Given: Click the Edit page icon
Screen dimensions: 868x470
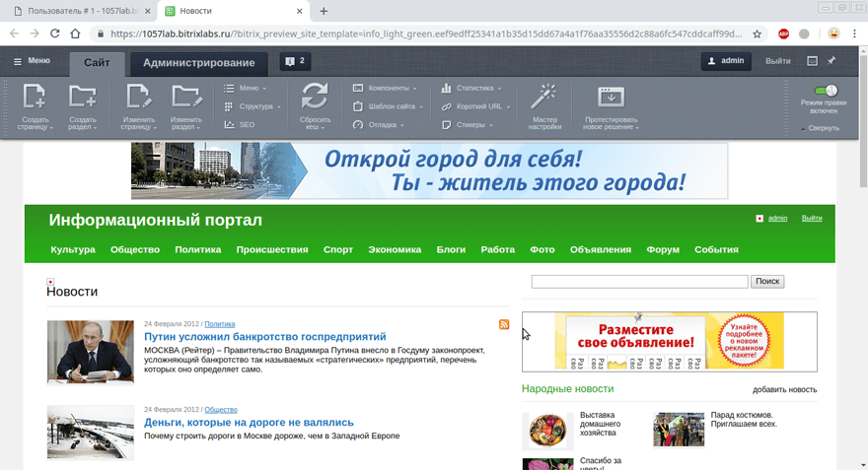Looking at the screenshot, I should point(138,97).
